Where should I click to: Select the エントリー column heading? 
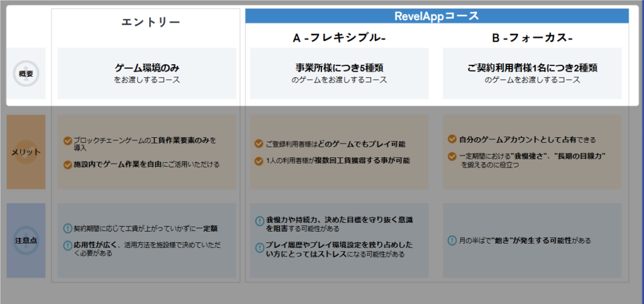point(150,22)
